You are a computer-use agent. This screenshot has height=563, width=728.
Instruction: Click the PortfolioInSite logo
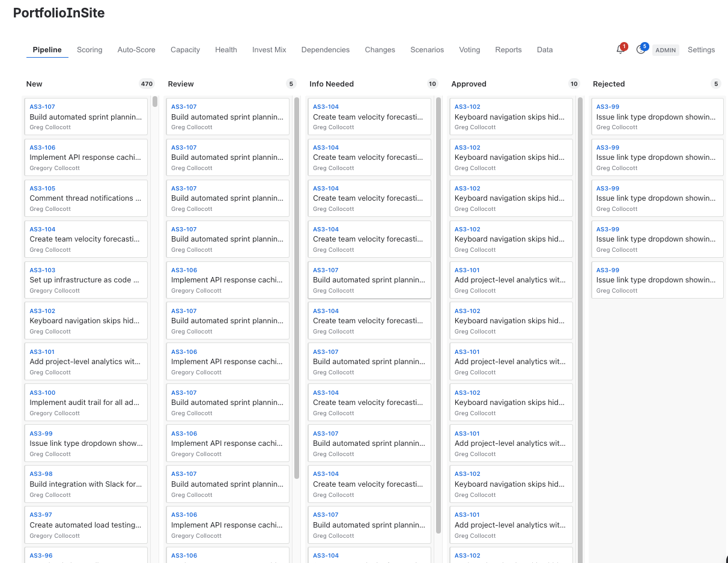[58, 13]
